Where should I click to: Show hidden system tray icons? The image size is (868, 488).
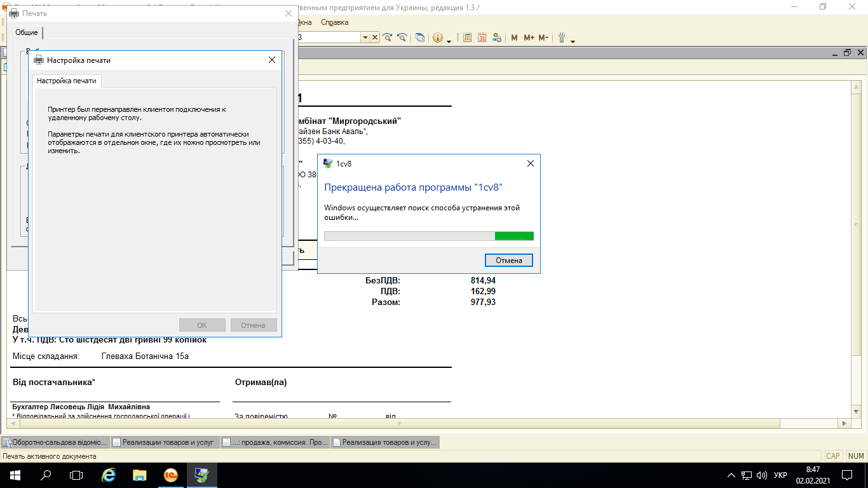point(731,475)
